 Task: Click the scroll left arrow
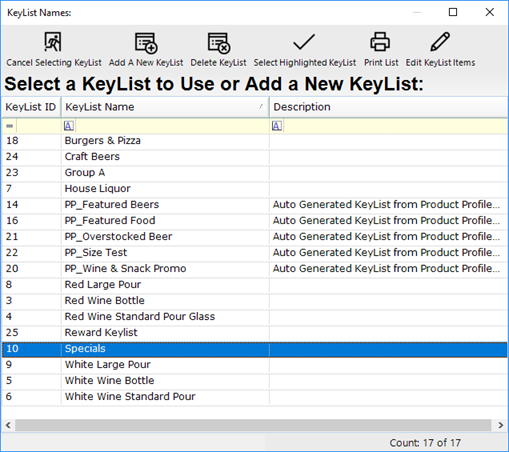point(8,425)
